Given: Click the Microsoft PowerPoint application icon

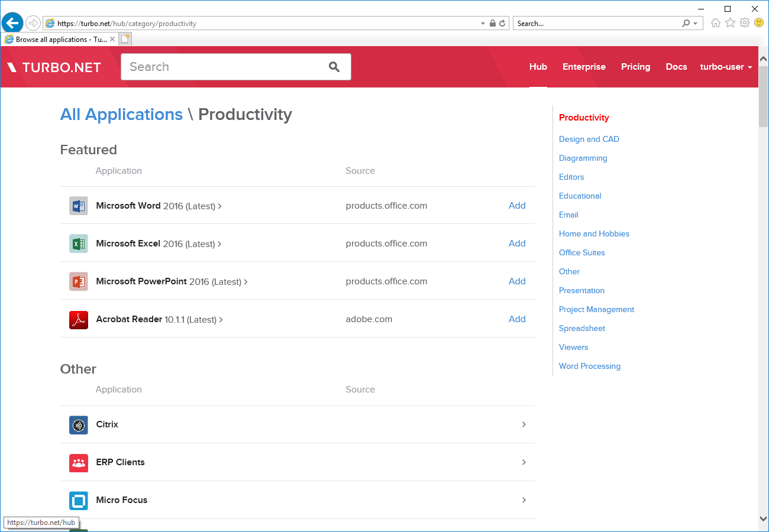Looking at the screenshot, I should 78,281.
